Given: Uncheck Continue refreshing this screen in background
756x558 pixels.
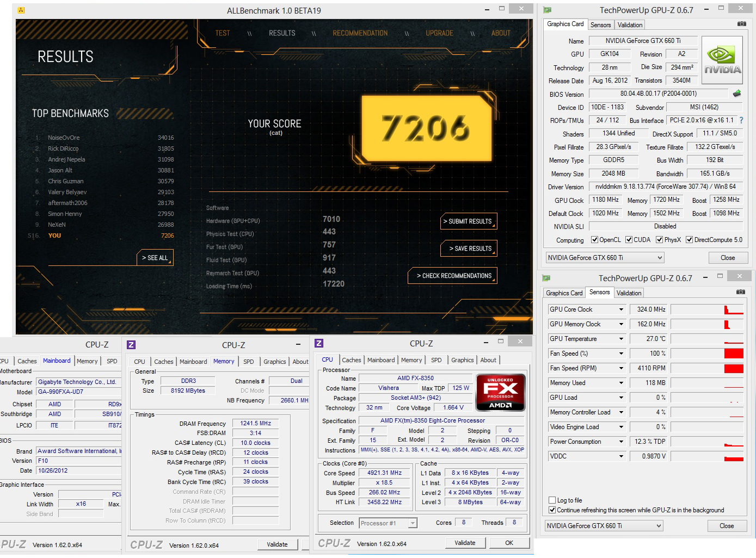Looking at the screenshot, I should point(552,510).
